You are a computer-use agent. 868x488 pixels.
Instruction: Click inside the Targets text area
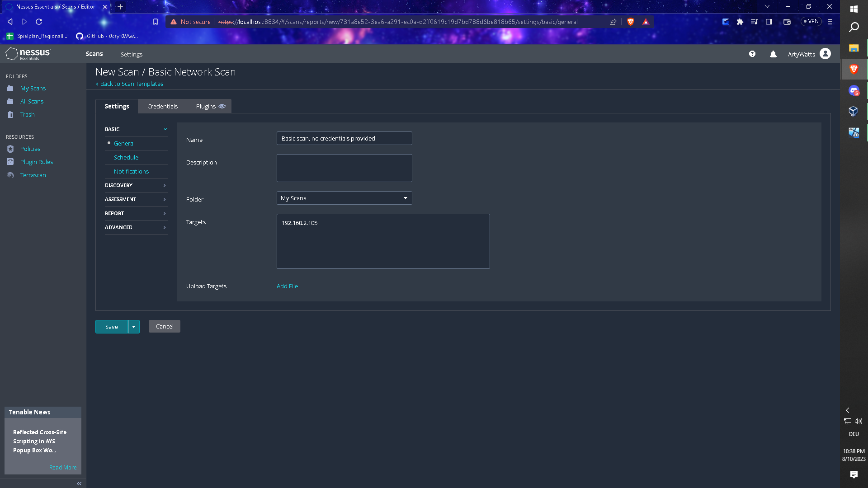point(383,241)
